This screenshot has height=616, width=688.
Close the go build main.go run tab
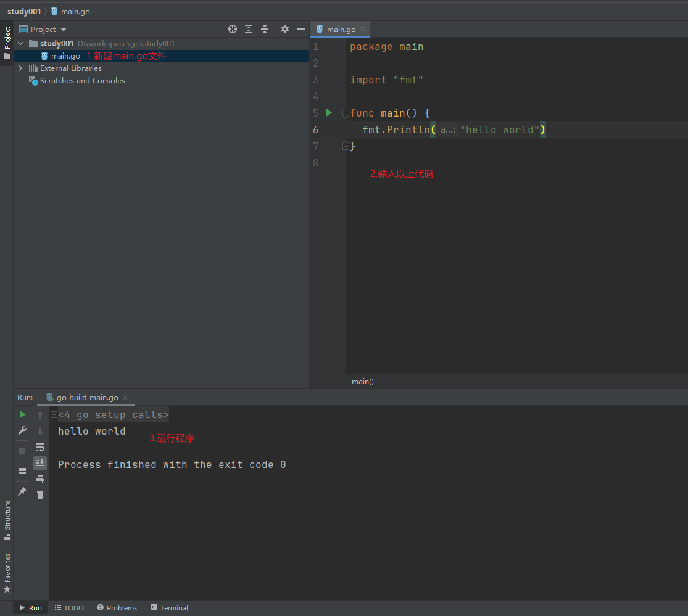(125, 398)
